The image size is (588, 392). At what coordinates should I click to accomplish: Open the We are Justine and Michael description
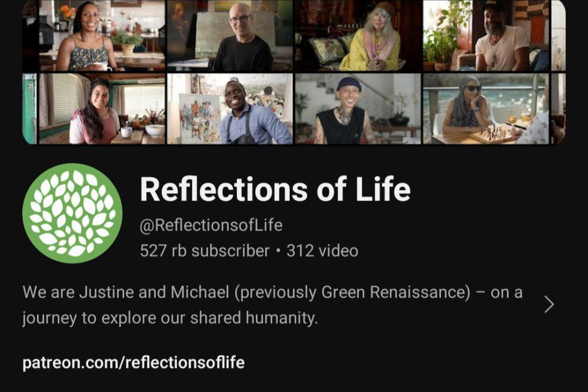coord(273,305)
